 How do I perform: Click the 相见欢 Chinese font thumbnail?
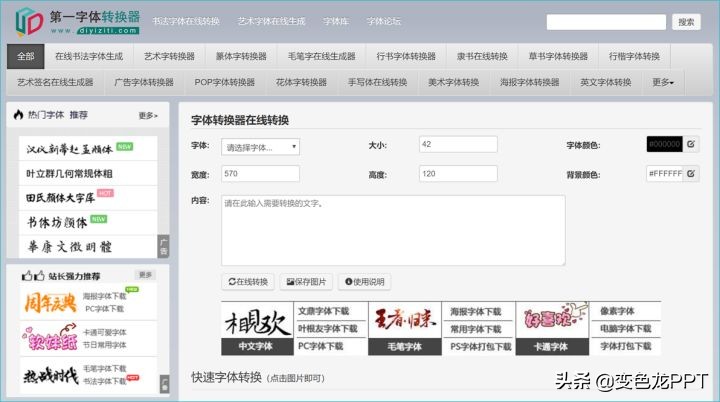[x=258, y=320]
